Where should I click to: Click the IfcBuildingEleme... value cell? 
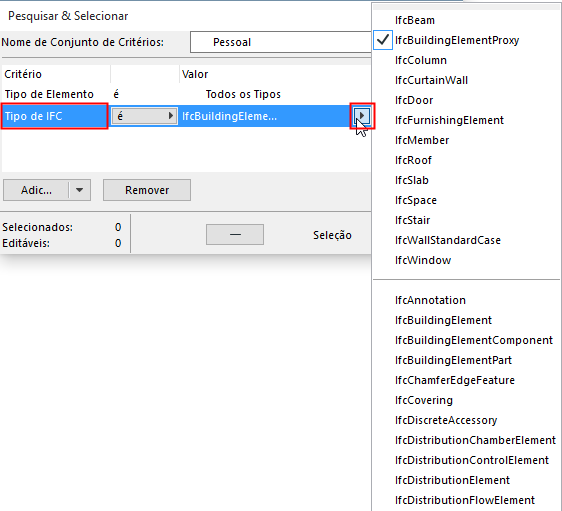(x=229, y=116)
